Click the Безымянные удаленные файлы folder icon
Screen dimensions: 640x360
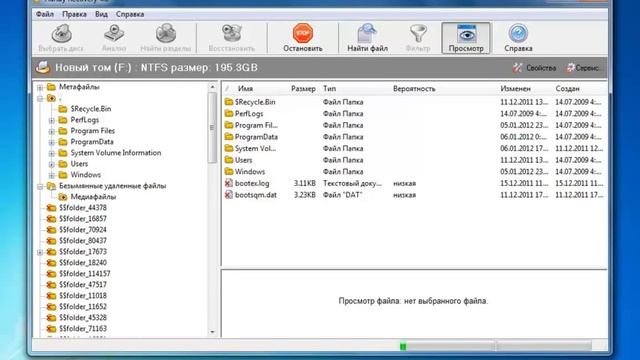[51, 186]
